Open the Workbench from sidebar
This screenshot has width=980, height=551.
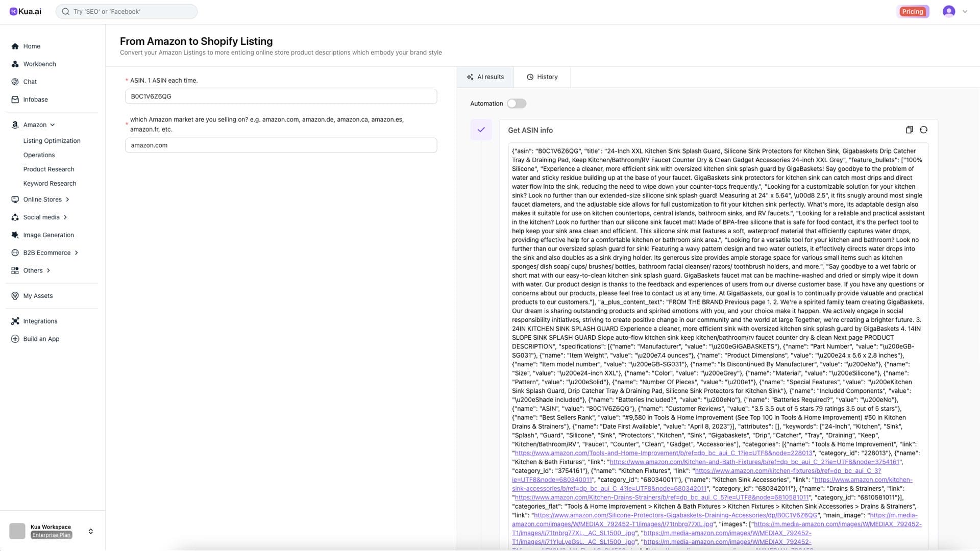pos(39,64)
